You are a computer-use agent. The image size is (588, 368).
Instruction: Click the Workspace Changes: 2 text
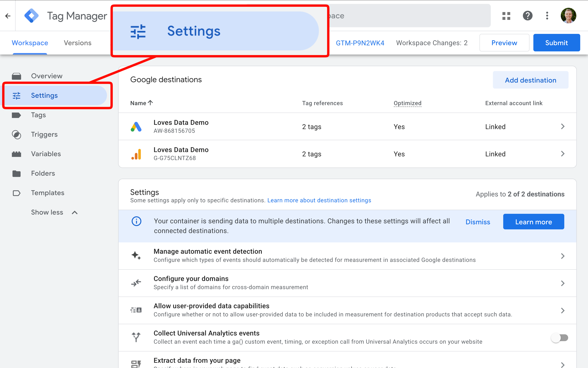432,43
